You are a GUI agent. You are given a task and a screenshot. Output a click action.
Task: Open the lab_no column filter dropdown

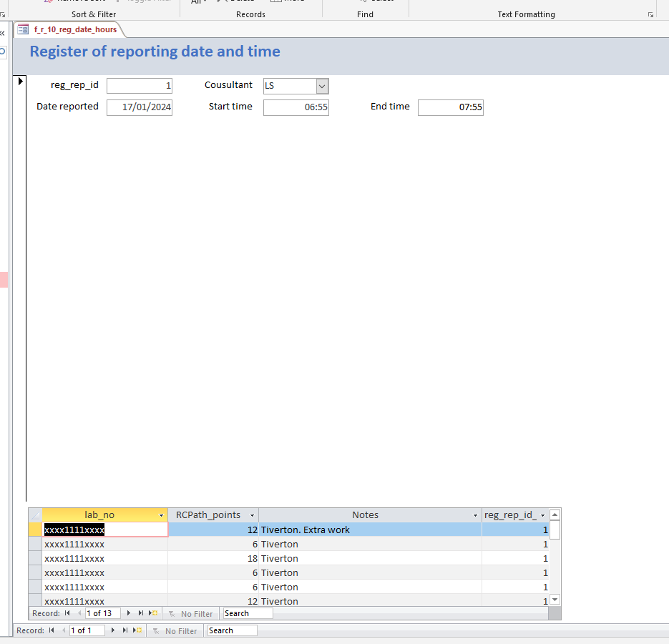pyautogui.click(x=161, y=515)
